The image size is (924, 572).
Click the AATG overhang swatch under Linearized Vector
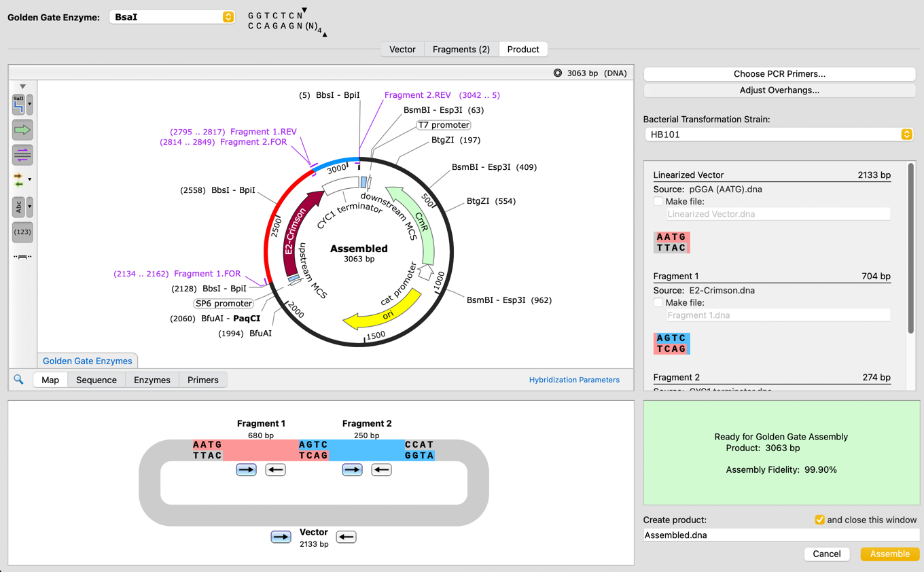tap(672, 243)
